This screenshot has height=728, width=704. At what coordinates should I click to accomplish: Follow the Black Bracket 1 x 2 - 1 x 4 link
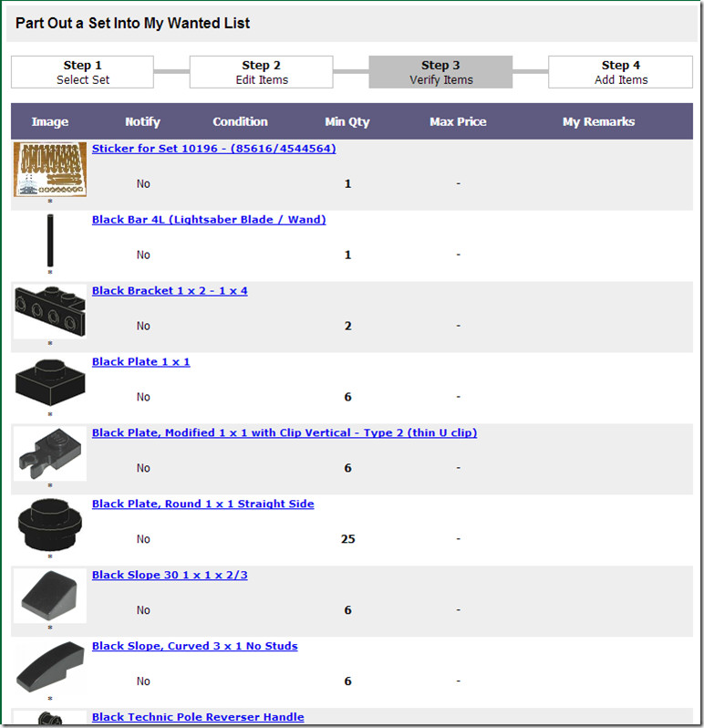click(170, 291)
